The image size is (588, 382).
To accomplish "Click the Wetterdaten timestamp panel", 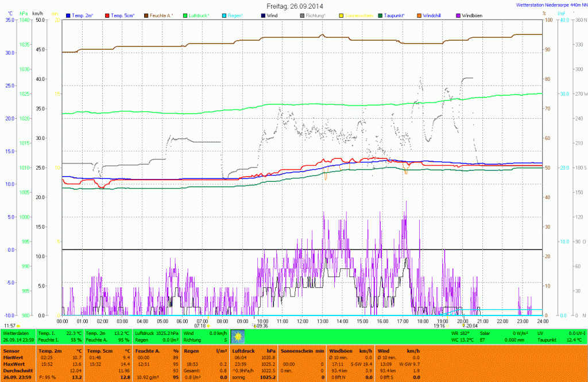I will pyautogui.click(x=18, y=336).
